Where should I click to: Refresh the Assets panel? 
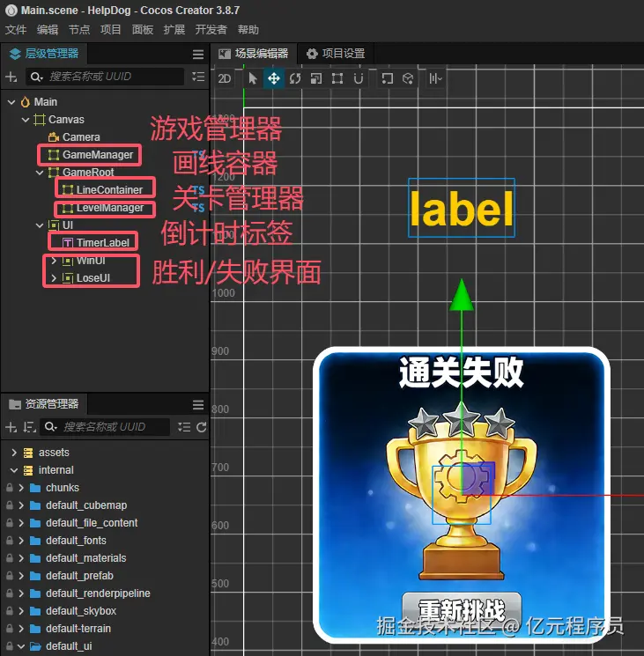point(202,427)
